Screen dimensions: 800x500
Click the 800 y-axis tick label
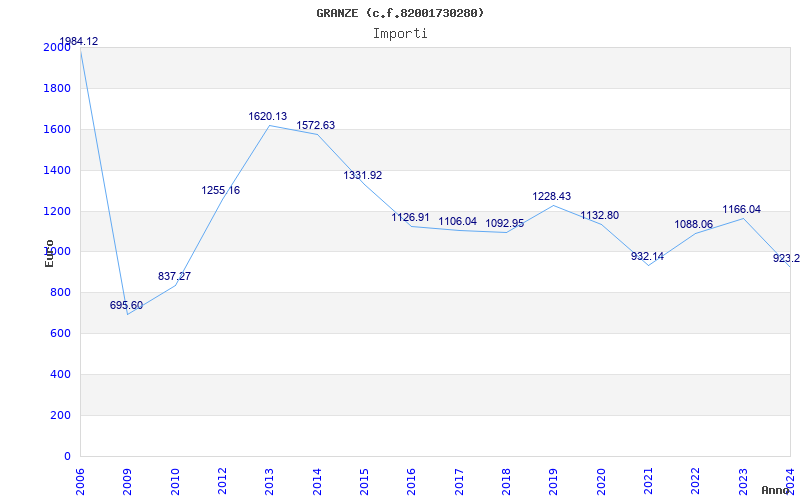coord(63,293)
